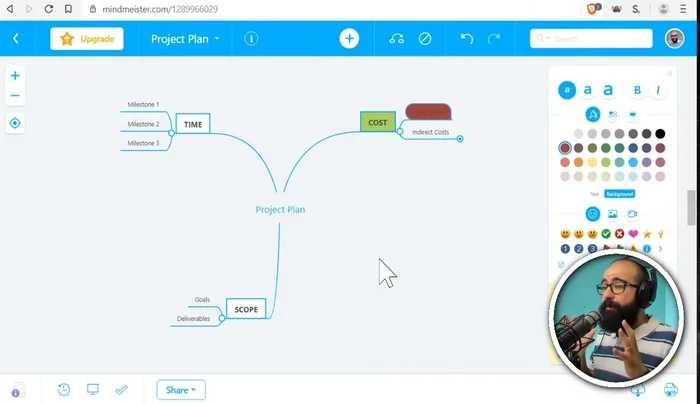700x404 pixels.
Task: Zoom in with the plus control
Action: (x=15, y=76)
